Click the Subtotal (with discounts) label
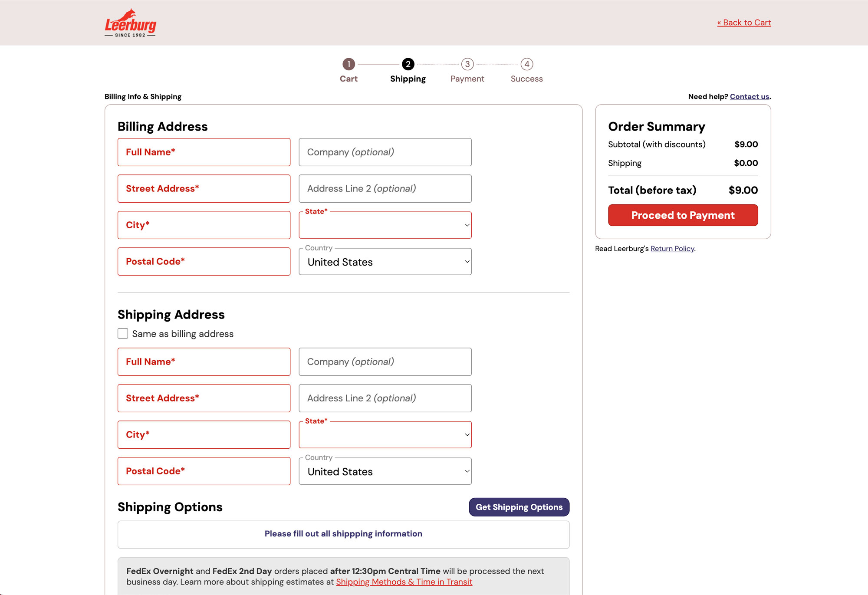 tap(657, 144)
